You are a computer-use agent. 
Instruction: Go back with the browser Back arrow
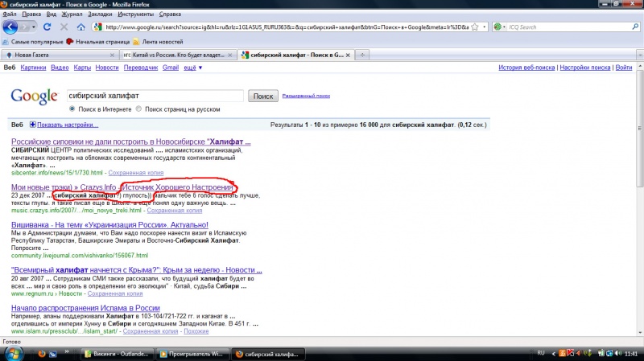10,27
